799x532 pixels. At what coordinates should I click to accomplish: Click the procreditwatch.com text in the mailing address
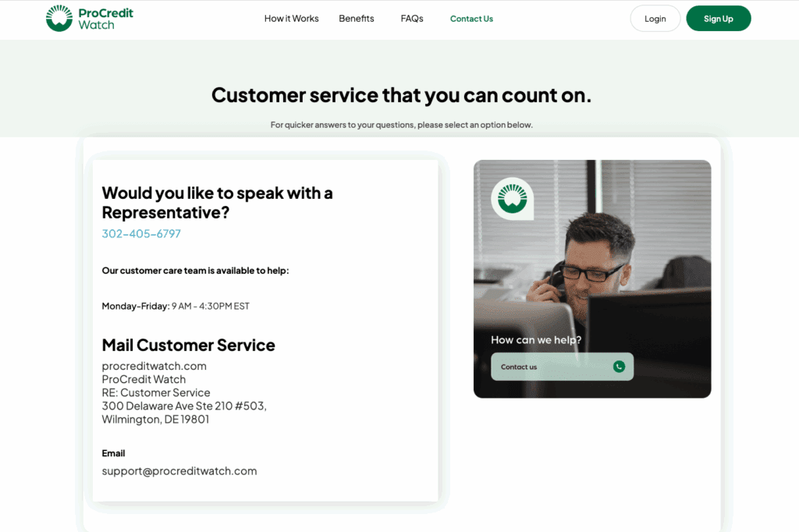(154, 366)
